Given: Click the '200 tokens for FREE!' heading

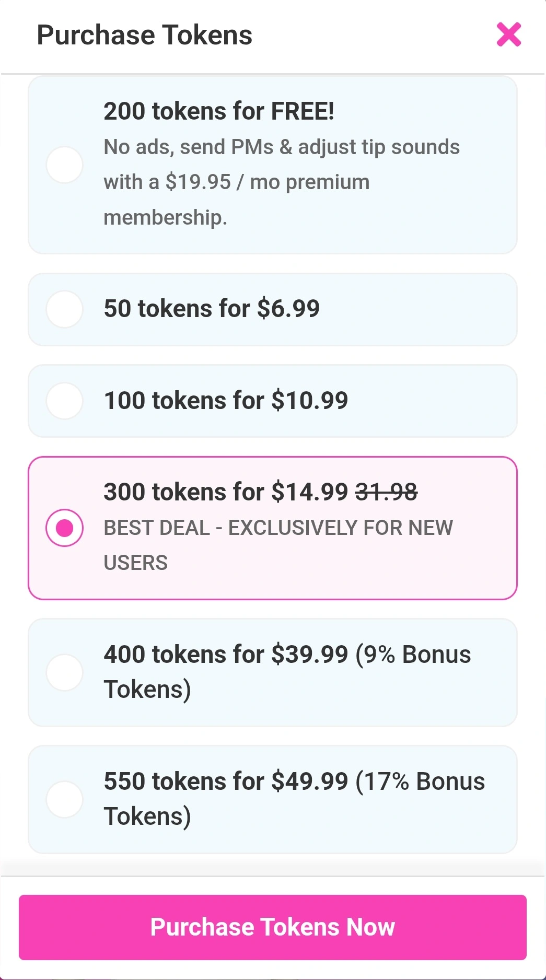Looking at the screenshot, I should click(x=218, y=111).
